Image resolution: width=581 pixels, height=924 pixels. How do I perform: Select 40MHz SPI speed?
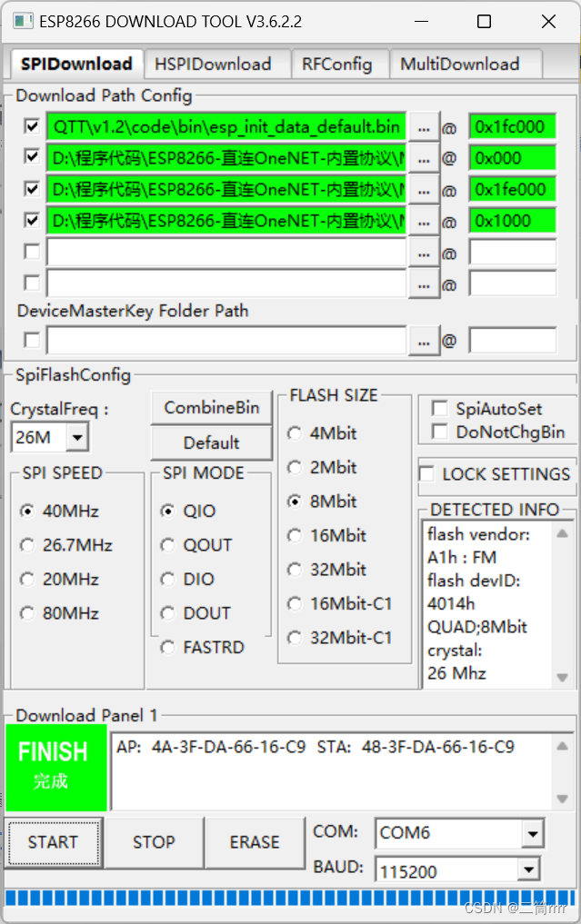[27, 511]
